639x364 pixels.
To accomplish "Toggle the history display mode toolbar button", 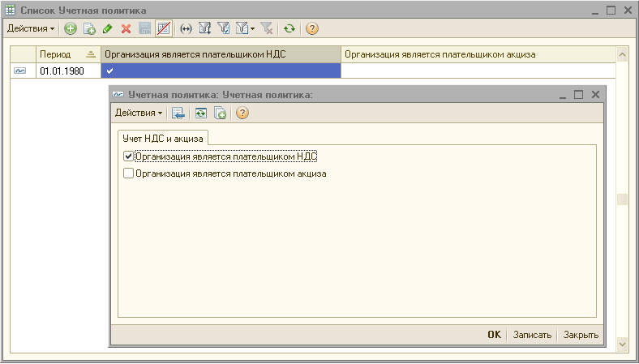I will pyautogui.click(x=164, y=29).
